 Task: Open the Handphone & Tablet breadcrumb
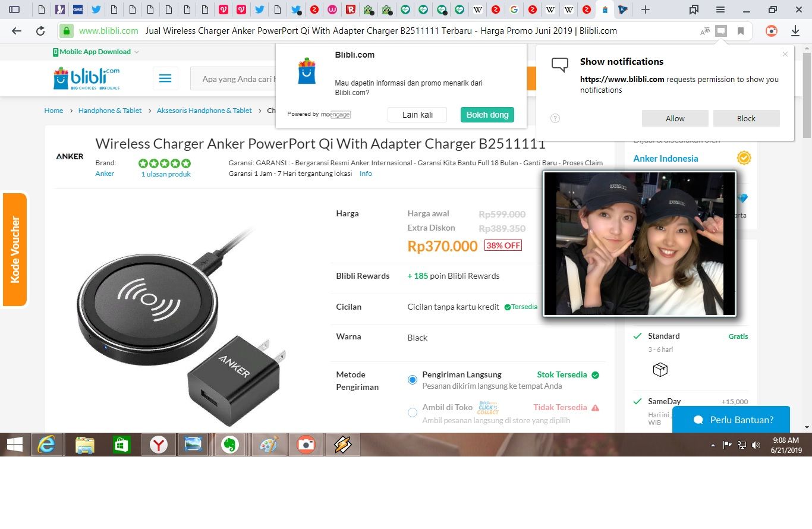pyautogui.click(x=110, y=111)
